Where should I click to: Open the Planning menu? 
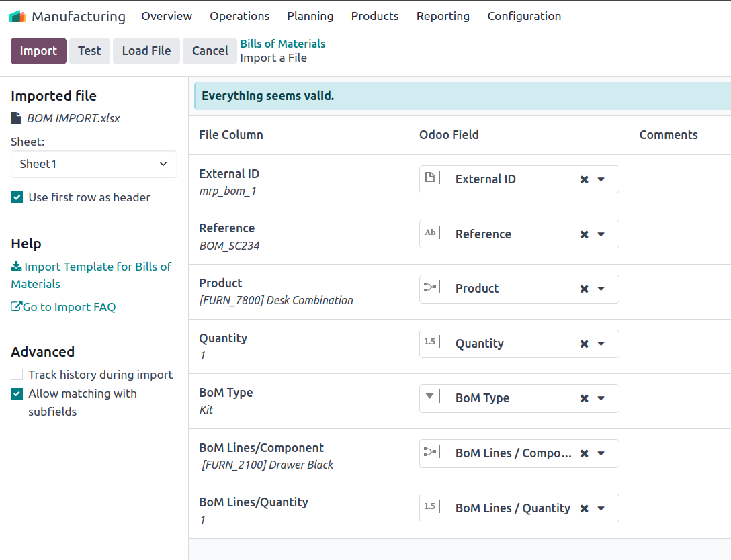[x=310, y=16]
